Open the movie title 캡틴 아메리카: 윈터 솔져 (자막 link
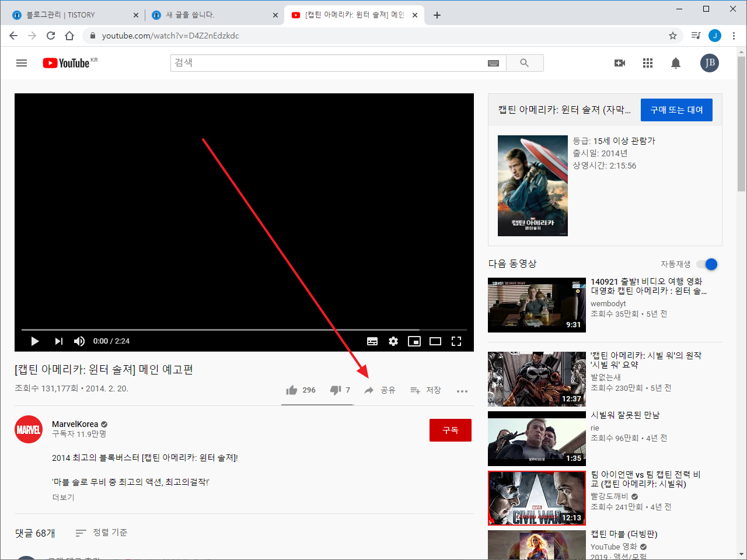Viewport: 747px width, 560px height. 564,110
